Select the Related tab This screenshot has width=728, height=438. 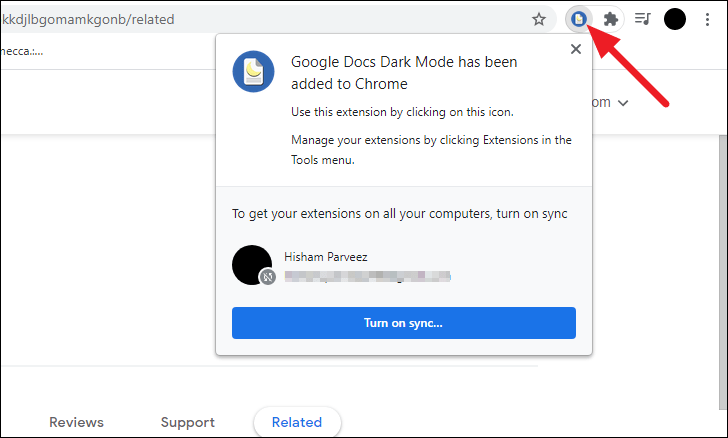[297, 422]
